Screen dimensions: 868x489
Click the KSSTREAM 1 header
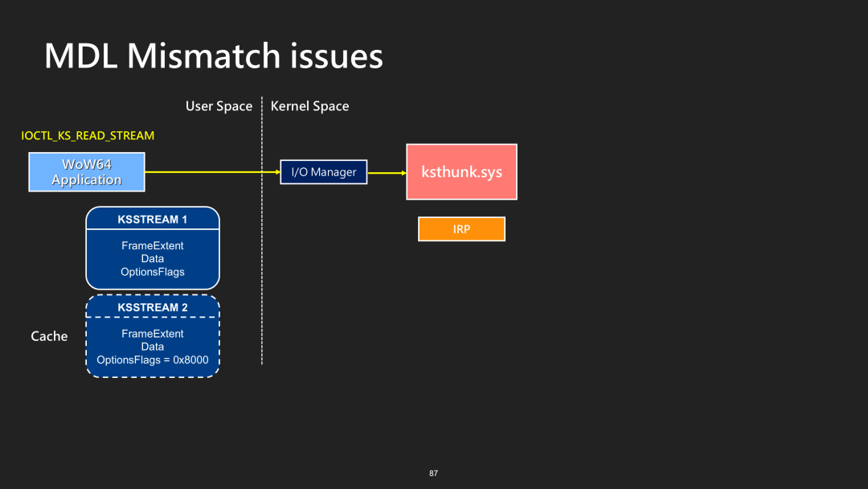click(153, 220)
